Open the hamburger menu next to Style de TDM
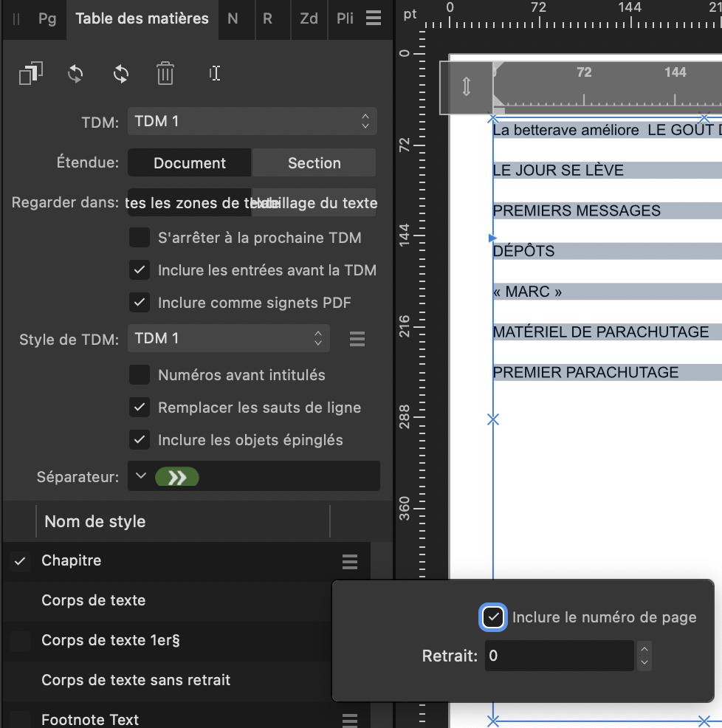The height and width of the screenshot is (728, 722). (357, 339)
